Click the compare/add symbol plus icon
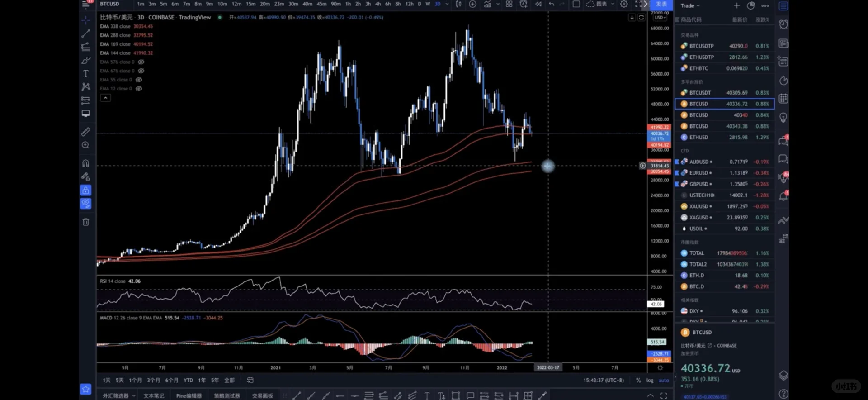Screen dimensions: 868x400 (x=472, y=4)
